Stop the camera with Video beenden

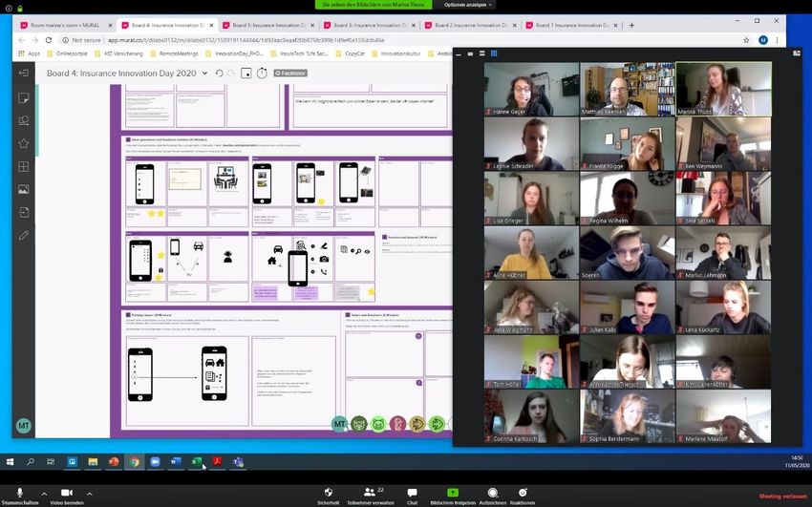click(67, 493)
